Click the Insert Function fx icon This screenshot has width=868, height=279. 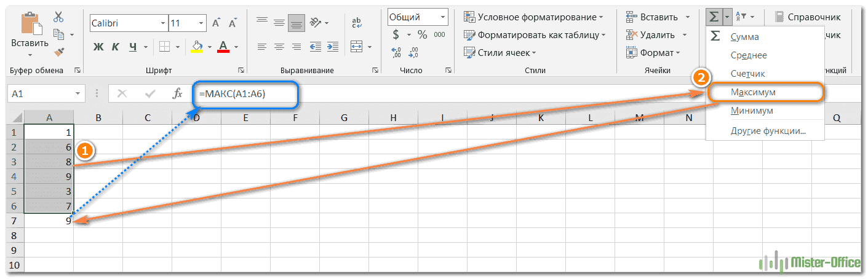point(177,93)
